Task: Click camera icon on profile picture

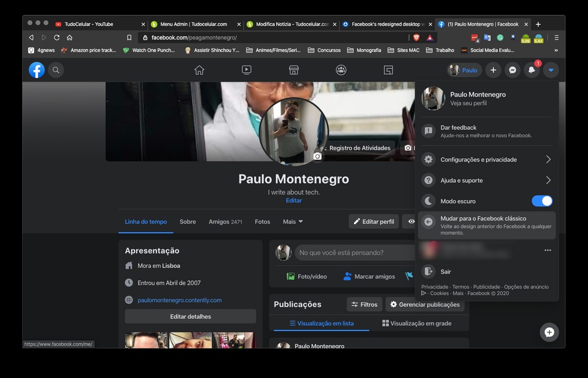Action: 318,156
